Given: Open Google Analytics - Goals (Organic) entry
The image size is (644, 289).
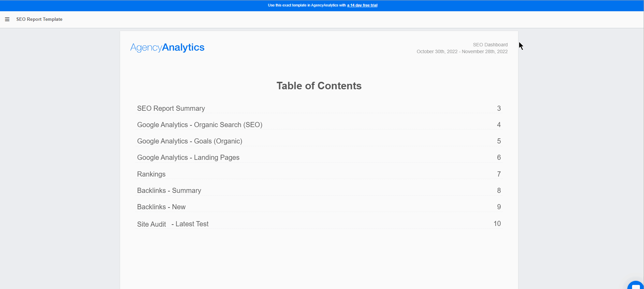Looking at the screenshot, I should pos(189,141).
